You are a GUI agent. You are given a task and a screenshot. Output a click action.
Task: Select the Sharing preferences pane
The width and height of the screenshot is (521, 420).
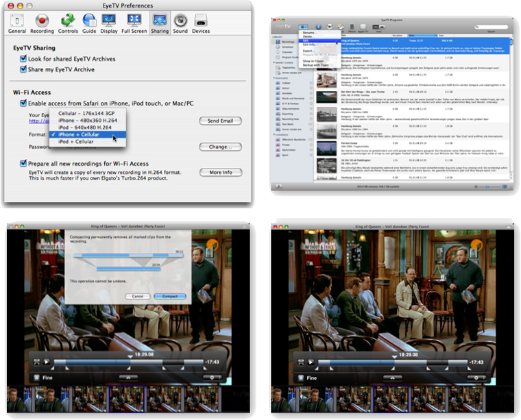[x=160, y=23]
